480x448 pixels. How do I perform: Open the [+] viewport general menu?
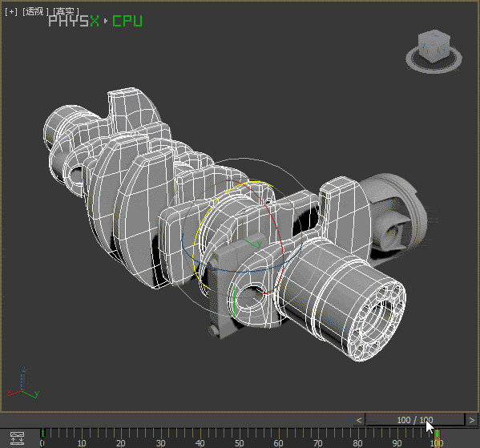(x=11, y=12)
